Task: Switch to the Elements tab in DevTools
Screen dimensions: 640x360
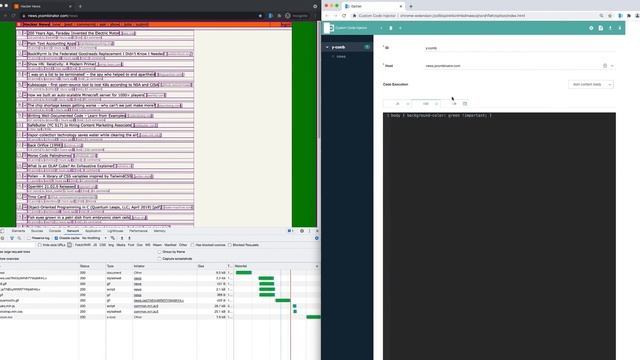Action: (x=18, y=231)
